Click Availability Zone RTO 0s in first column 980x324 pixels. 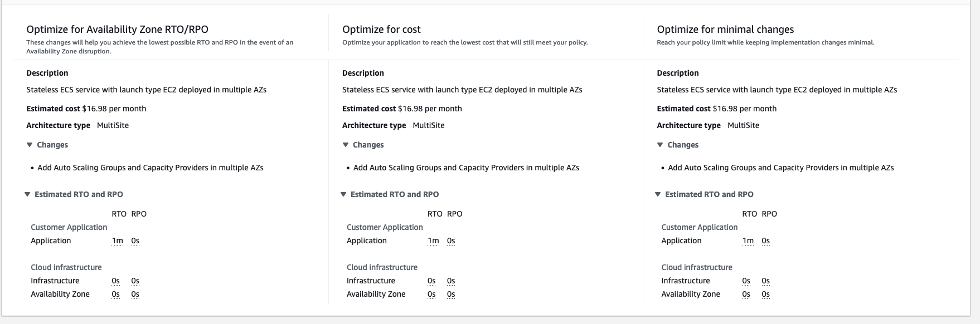pyautogui.click(x=115, y=294)
